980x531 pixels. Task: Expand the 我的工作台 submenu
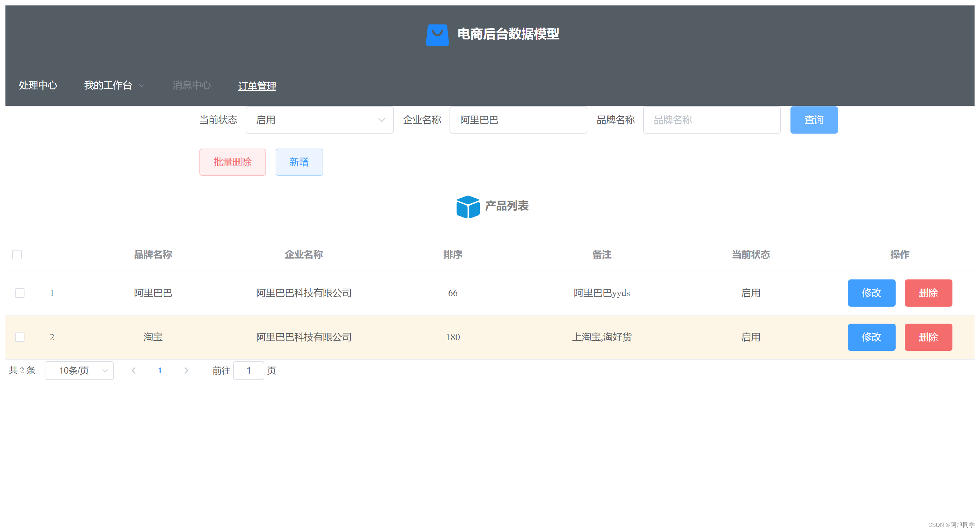(x=114, y=85)
